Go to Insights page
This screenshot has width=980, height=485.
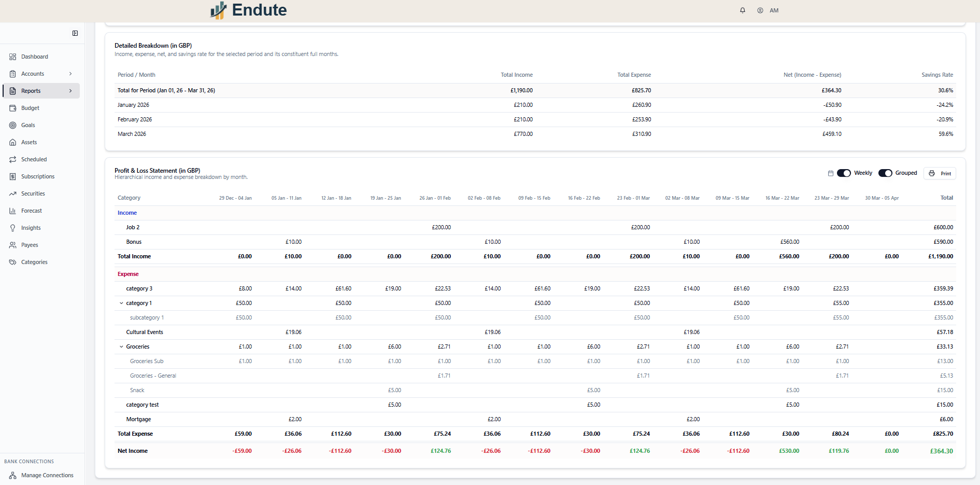pos(31,228)
